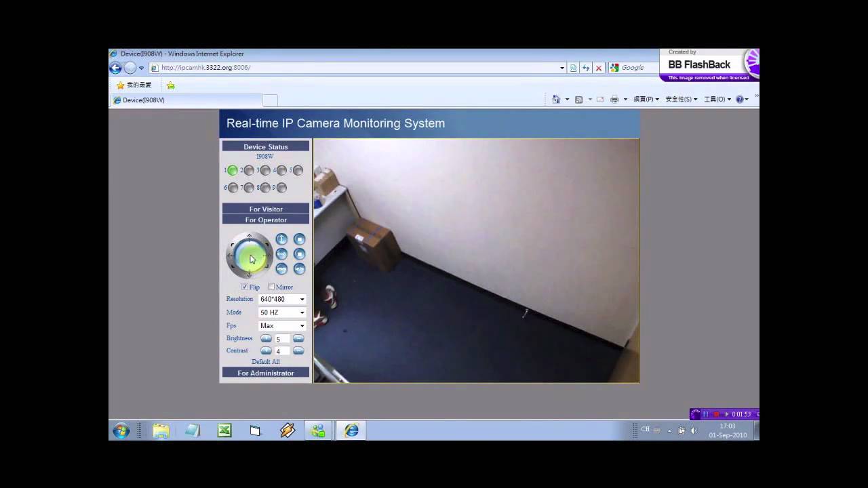Click the Contrast value field

tap(282, 352)
